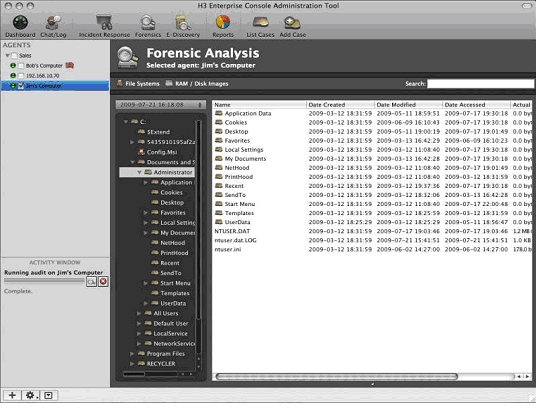Expand the Program Files tree node
The image size is (536, 418).
(x=132, y=354)
